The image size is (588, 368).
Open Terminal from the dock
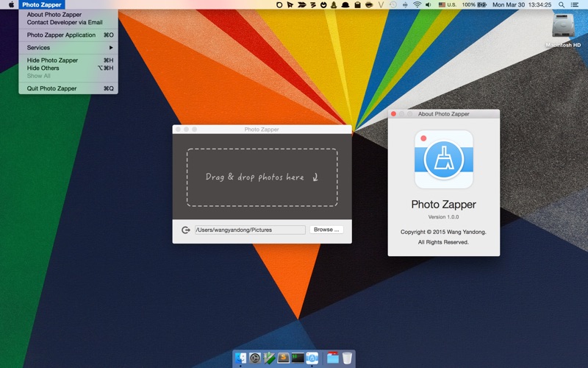298,358
